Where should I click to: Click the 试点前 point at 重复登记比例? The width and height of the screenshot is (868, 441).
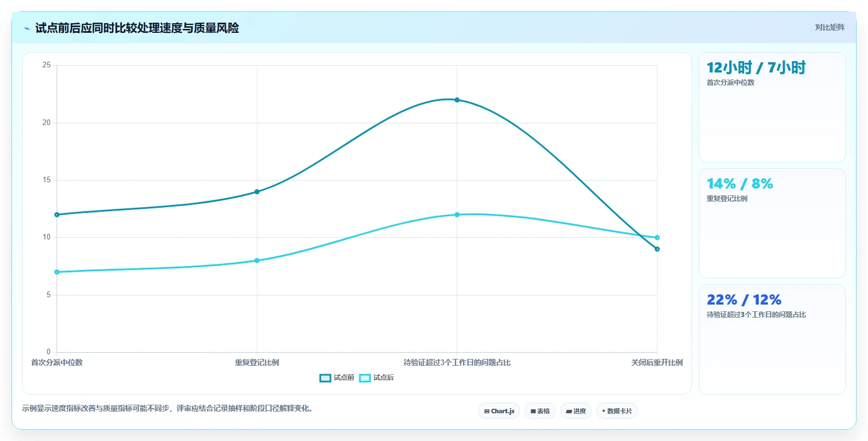[x=257, y=192]
